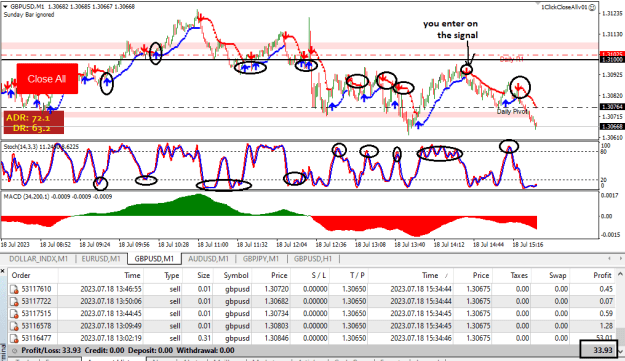Click the chart tabs scroll-left arrow
The width and height of the screenshot is (625, 361).
coord(609,259)
